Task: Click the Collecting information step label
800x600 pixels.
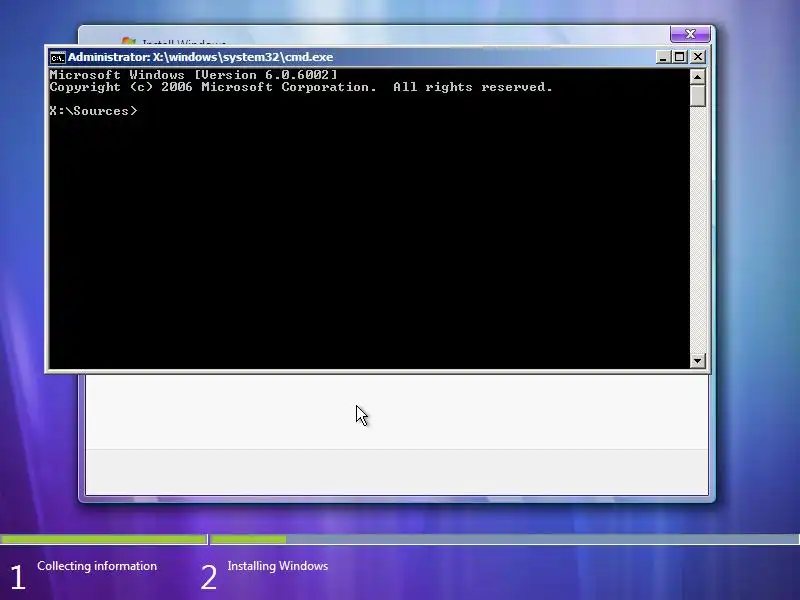Action: pos(97,566)
